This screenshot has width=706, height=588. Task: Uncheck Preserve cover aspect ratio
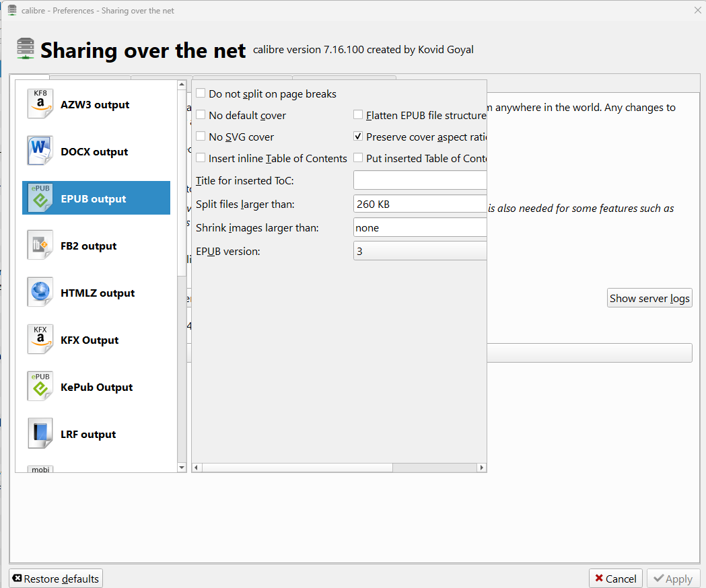coord(358,137)
